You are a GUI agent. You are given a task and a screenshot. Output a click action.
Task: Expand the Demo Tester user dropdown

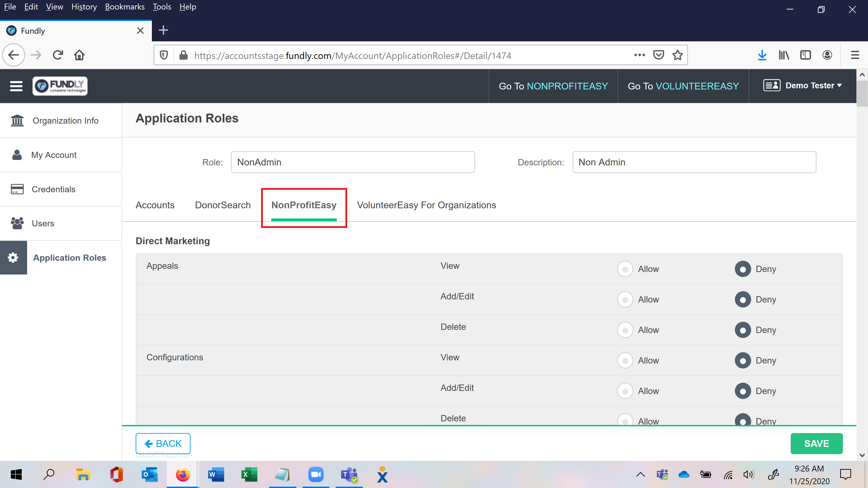[803, 86]
